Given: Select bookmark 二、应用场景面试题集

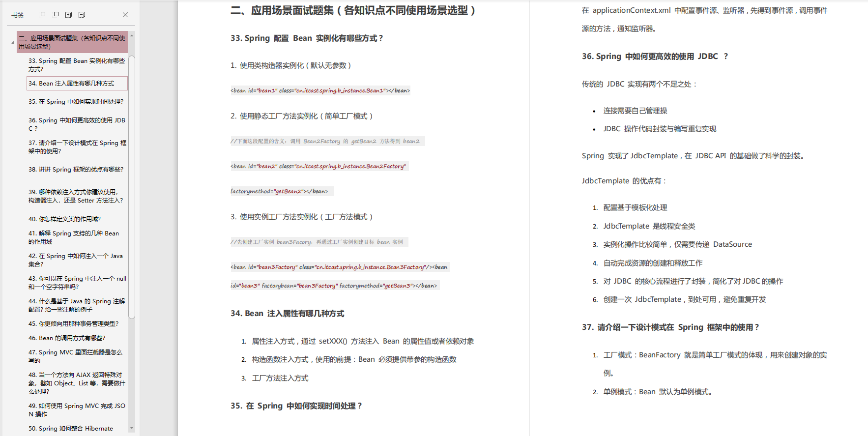Looking at the screenshot, I should 72,42.
